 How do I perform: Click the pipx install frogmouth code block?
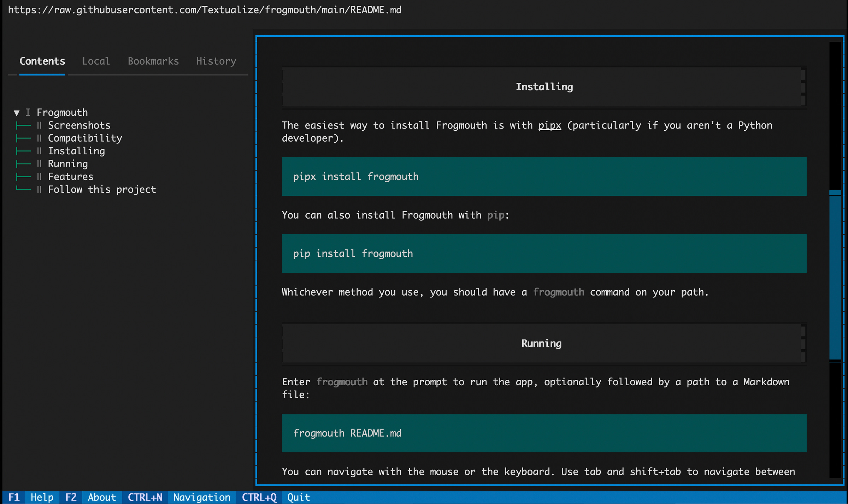[x=544, y=177]
